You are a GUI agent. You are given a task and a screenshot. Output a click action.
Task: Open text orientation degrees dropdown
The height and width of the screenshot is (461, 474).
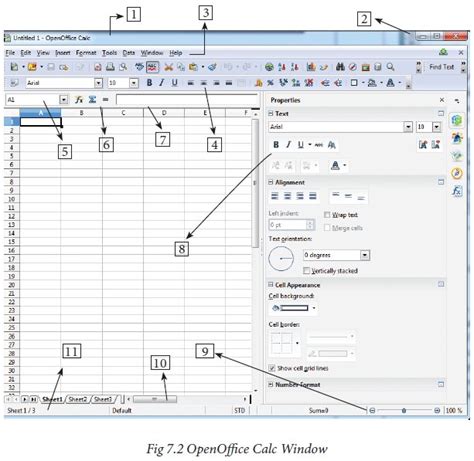click(x=365, y=255)
